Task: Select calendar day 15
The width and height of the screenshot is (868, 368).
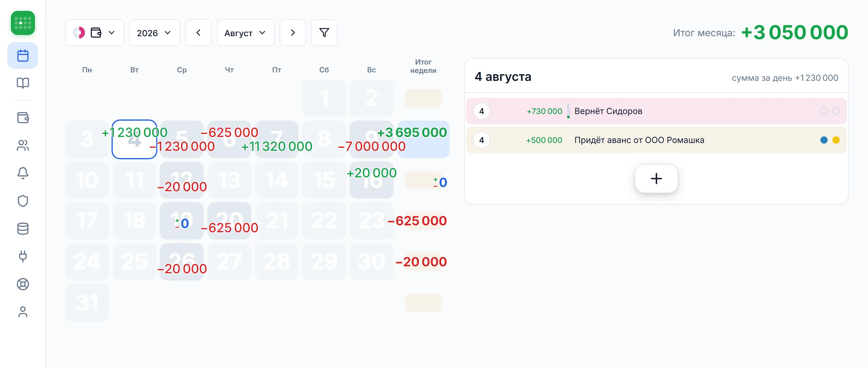Action: click(324, 180)
